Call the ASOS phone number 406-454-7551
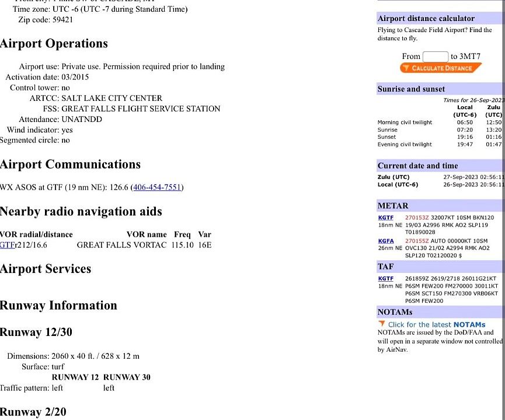The width and height of the screenshot is (505, 420). click(x=158, y=187)
